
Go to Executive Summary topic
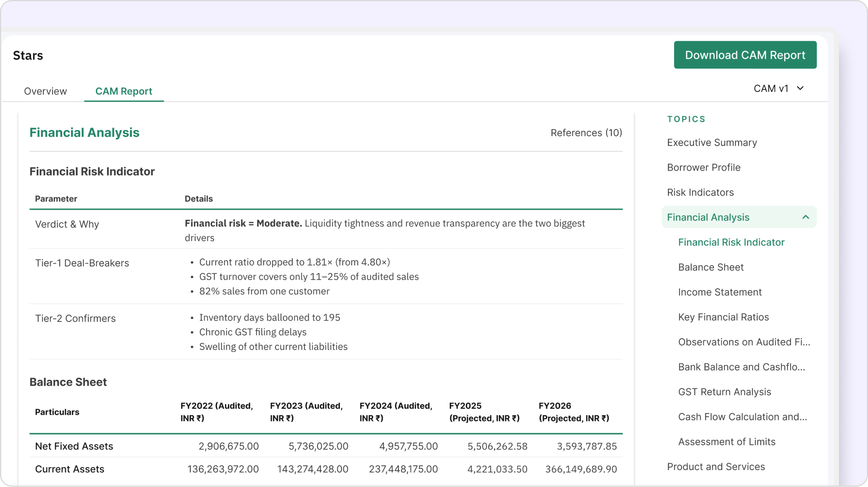[712, 142]
